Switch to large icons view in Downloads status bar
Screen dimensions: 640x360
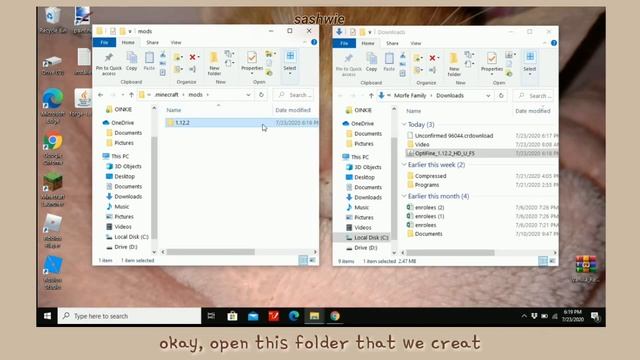(x=552, y=261)
